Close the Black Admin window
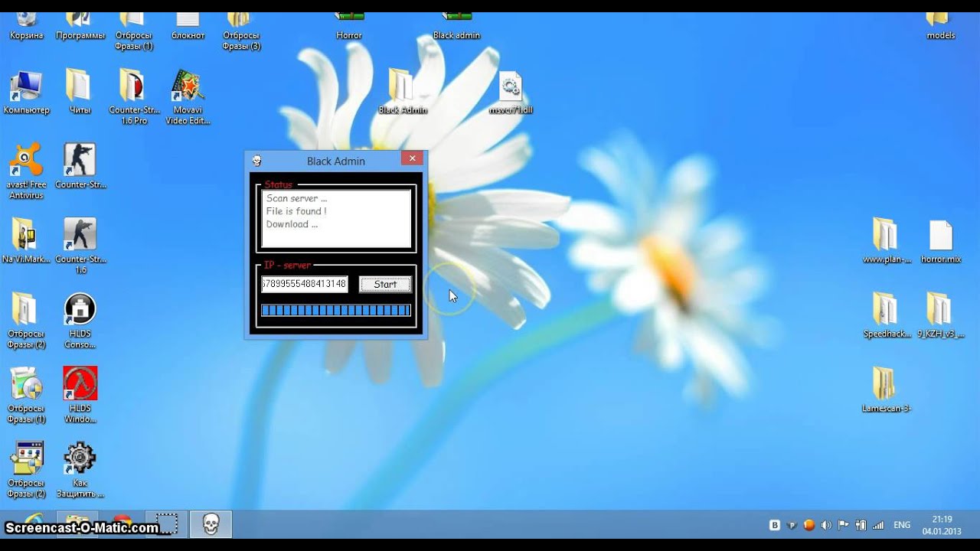 tap(412, 158)
